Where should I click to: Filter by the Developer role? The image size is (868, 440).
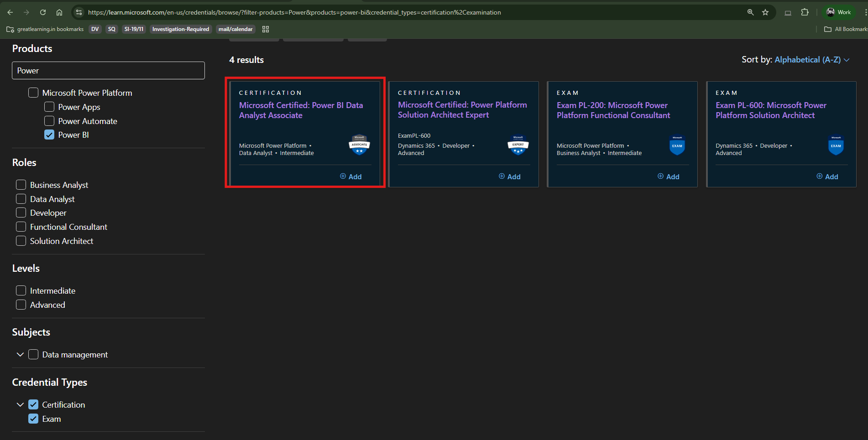21,212
